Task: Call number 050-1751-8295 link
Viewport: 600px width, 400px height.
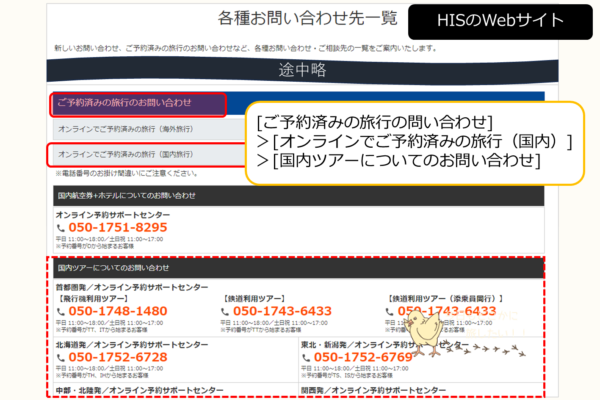Action: click(x=117, y=228)
